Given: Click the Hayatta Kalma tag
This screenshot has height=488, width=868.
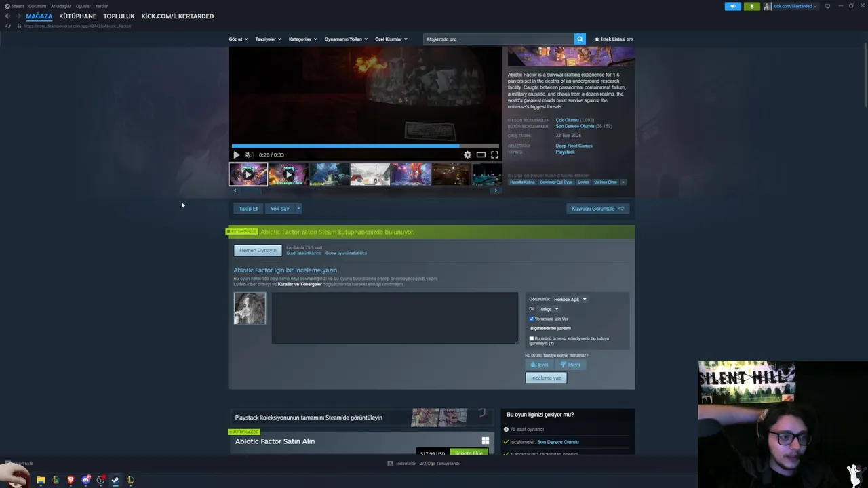Looking at the screenshot, I should [522, 182].
